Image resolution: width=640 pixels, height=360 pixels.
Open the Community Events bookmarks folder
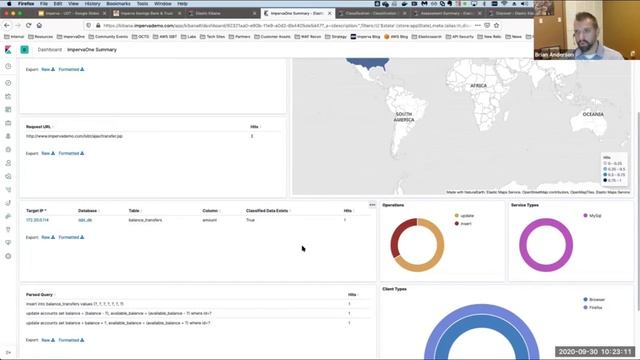click(108, 37)
